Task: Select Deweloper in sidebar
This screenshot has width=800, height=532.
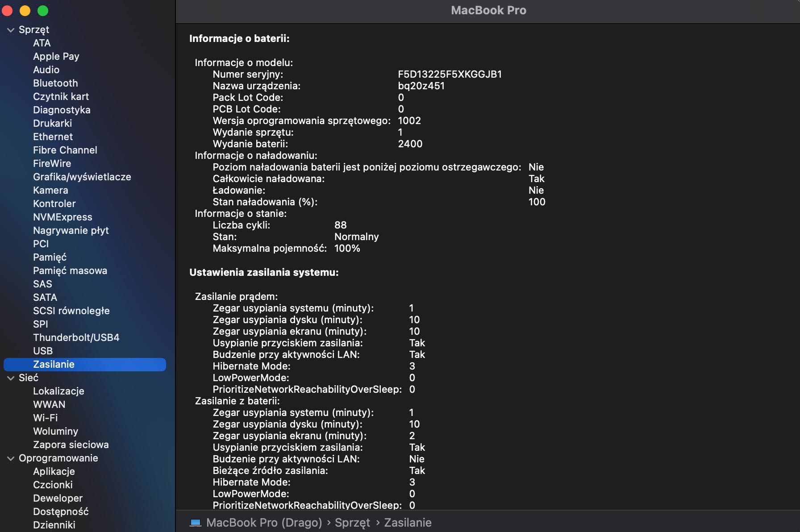Action: [x=58, y=498]
